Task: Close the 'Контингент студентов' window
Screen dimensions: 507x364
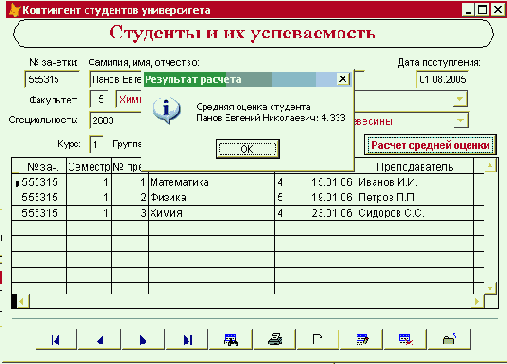Action: [498, 10]
